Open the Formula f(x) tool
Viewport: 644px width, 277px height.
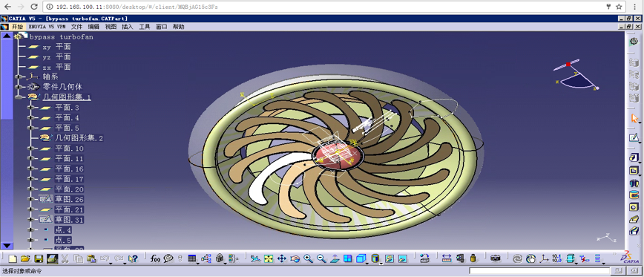click(x=155, y=258)
